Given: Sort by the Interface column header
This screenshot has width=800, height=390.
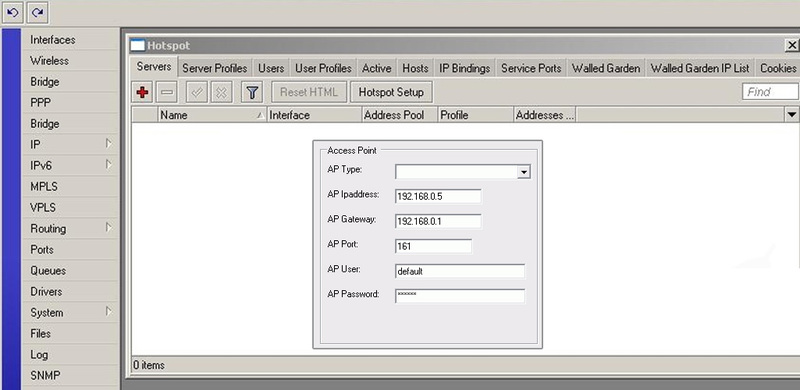Looking at the screenshot, I should pyautogui.click(x=314, y=115).
